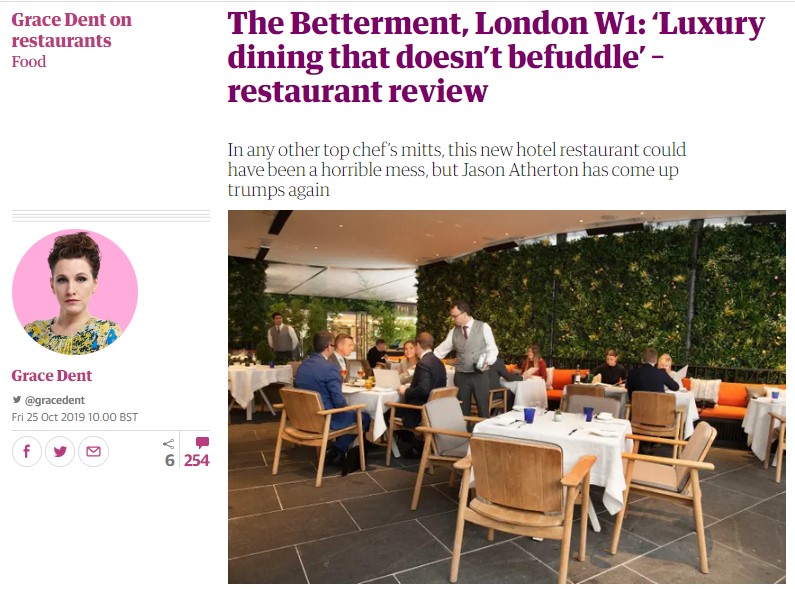Share the article on Facebook
The width and height of the screenshot is (795, 589).
(26, 451)
